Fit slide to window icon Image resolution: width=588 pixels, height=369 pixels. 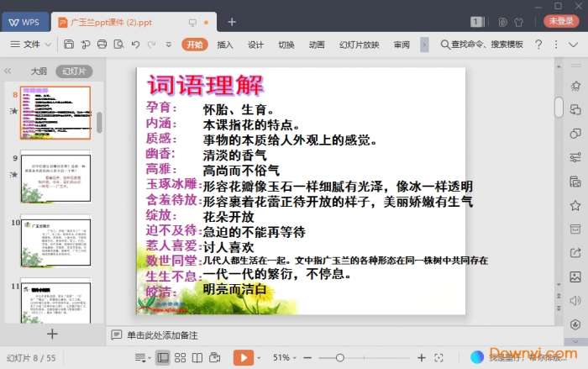438,358
